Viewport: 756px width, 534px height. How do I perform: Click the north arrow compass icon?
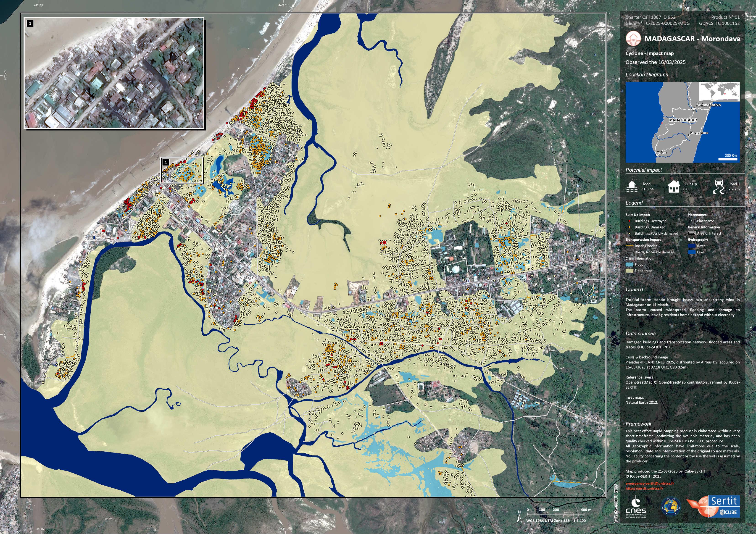tap(519, 518)
